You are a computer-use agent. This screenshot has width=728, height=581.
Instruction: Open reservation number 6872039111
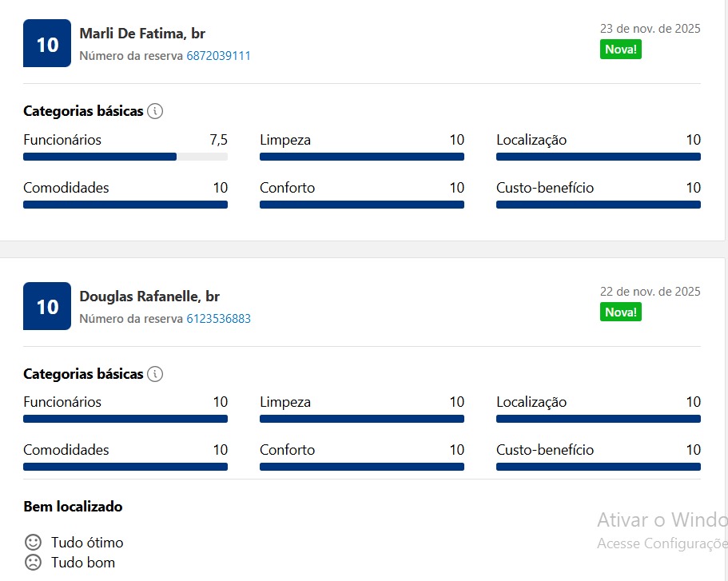[x=218, y=56]
